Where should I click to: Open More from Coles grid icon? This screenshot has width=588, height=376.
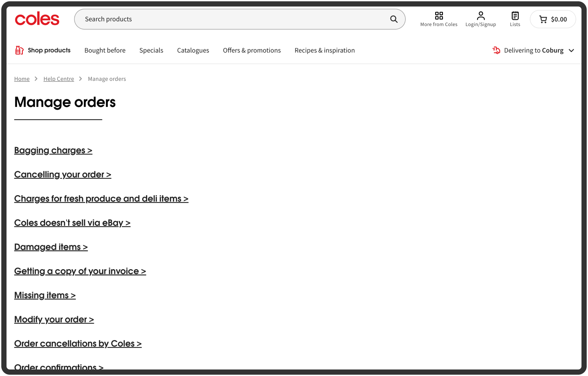pos(439,16)
